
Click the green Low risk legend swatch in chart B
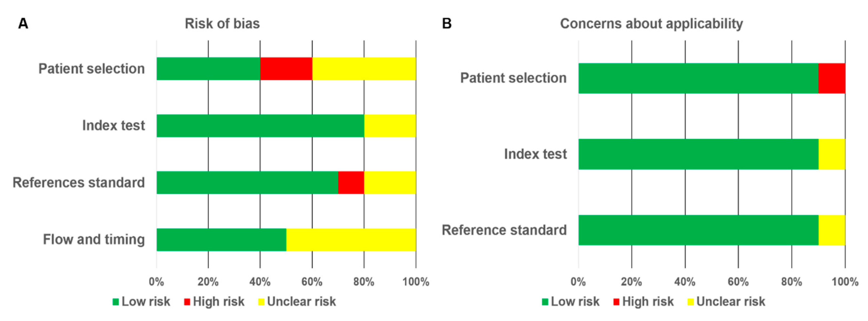(545, 302)
